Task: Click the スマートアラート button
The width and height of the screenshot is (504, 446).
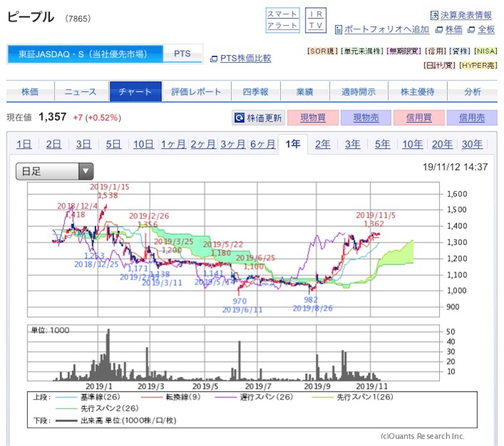Action: (283, 20)
